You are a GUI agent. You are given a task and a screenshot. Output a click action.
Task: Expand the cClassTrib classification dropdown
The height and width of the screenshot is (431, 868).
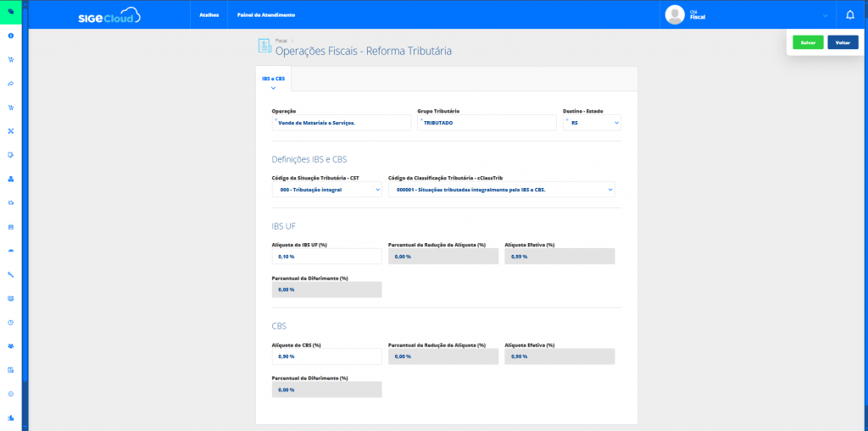501,190
